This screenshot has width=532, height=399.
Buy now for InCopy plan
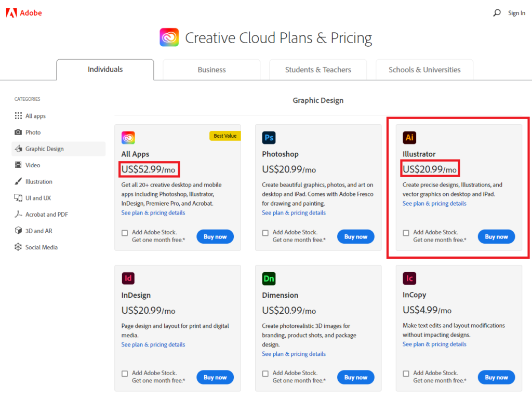[x=496, y=377]
